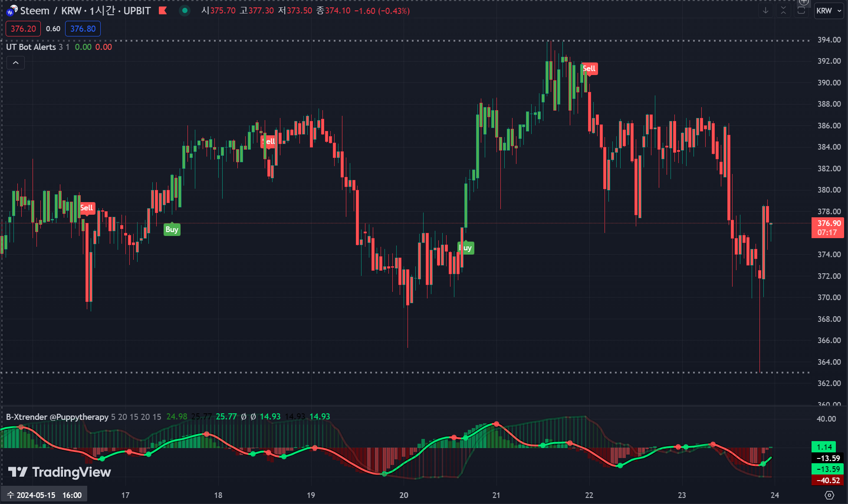Click the collapse pane chevrons icon
848x504 pixels.
click(783, 10)
